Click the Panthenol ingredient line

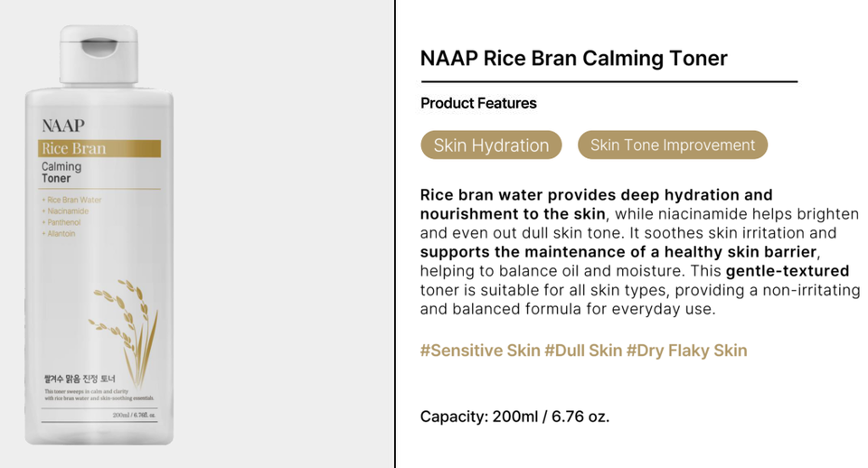pos(62,222)
